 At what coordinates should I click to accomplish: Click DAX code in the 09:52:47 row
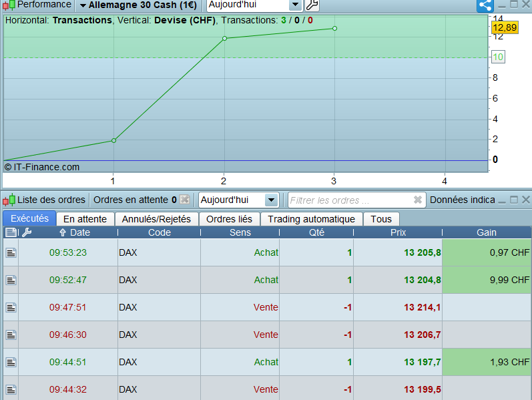128,280
